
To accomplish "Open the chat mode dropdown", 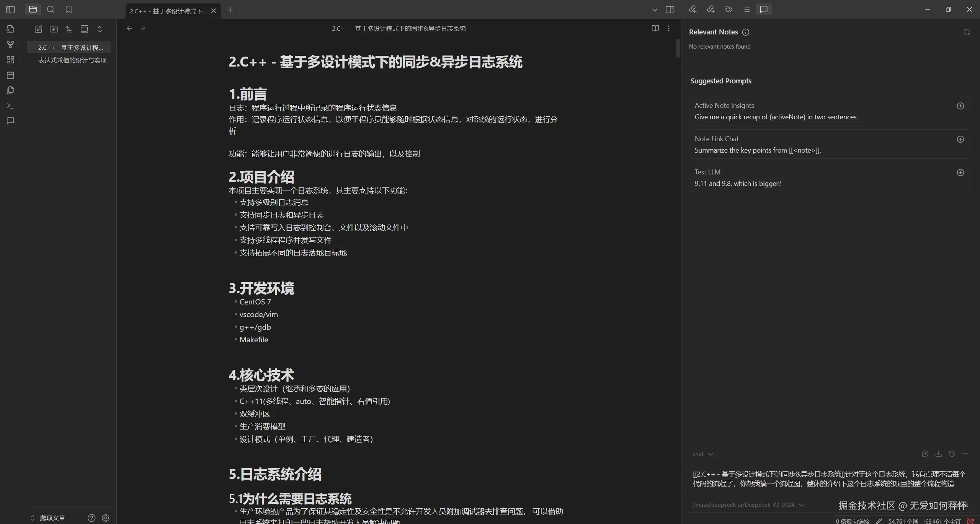I will pyautogui.click(x=702, y=454).
